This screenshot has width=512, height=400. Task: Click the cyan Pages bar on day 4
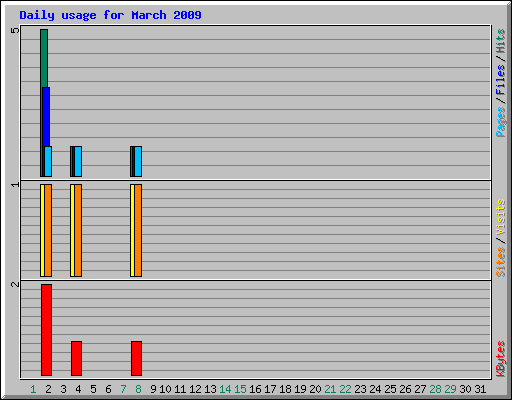(x=78, y=161)
